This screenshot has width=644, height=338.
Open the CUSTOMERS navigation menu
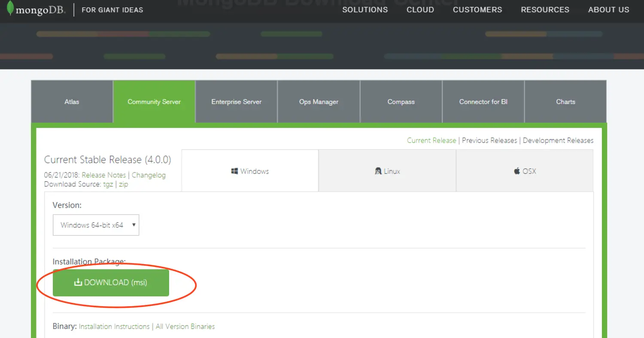coord(477,9)
